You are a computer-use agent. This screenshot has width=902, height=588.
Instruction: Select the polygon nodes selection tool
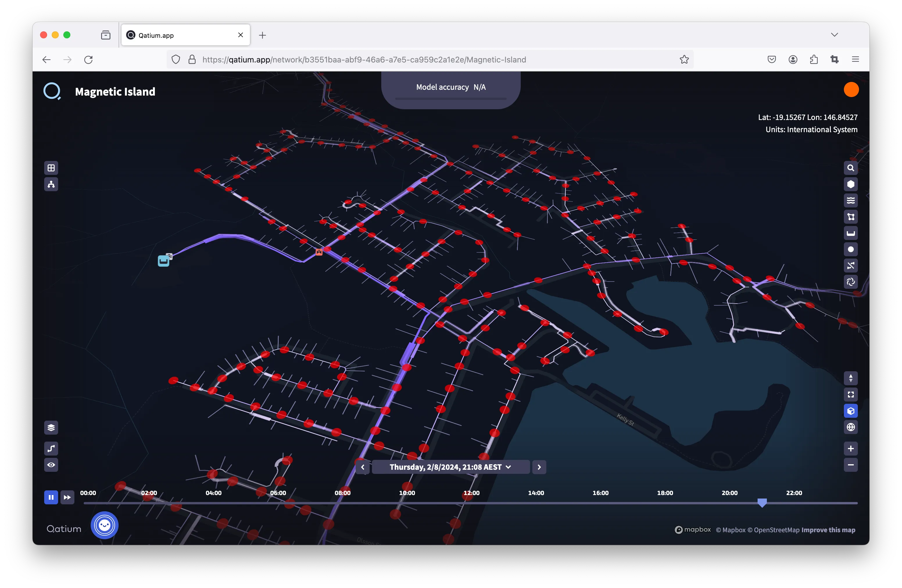pos(851,217)
